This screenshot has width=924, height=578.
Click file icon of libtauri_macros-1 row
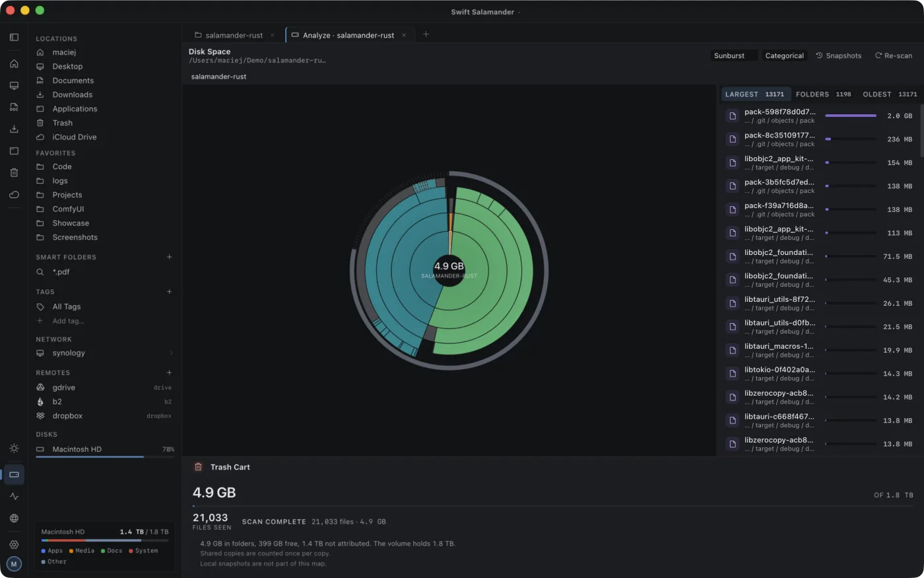pos(732,350)
